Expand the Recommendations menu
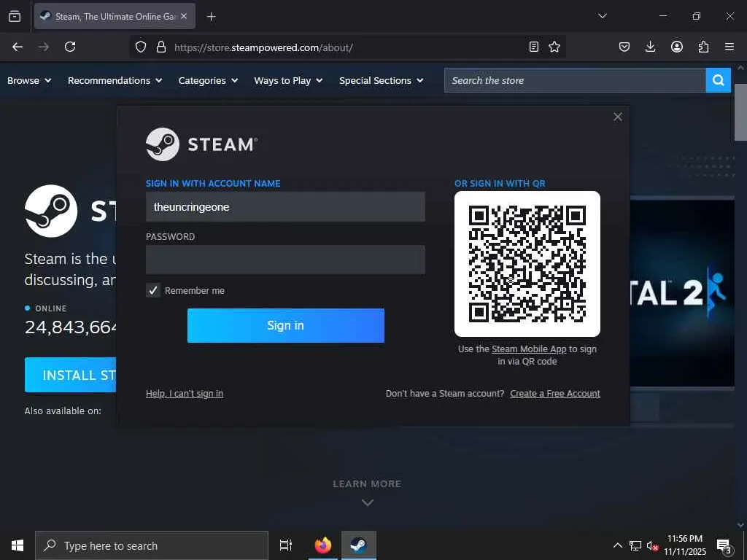Viewport: 747px width, 560px height. (x=115, y=80)
